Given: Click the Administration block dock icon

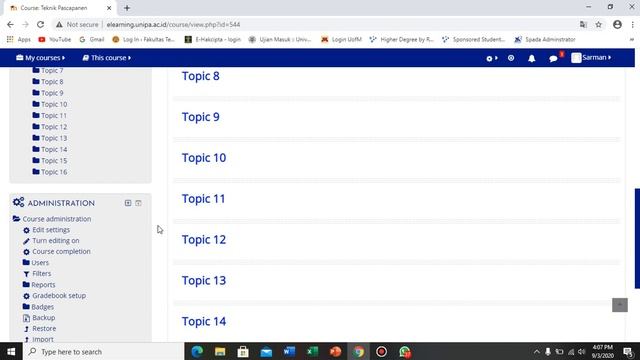Looking at the screenshot, I should click(138, 203).
